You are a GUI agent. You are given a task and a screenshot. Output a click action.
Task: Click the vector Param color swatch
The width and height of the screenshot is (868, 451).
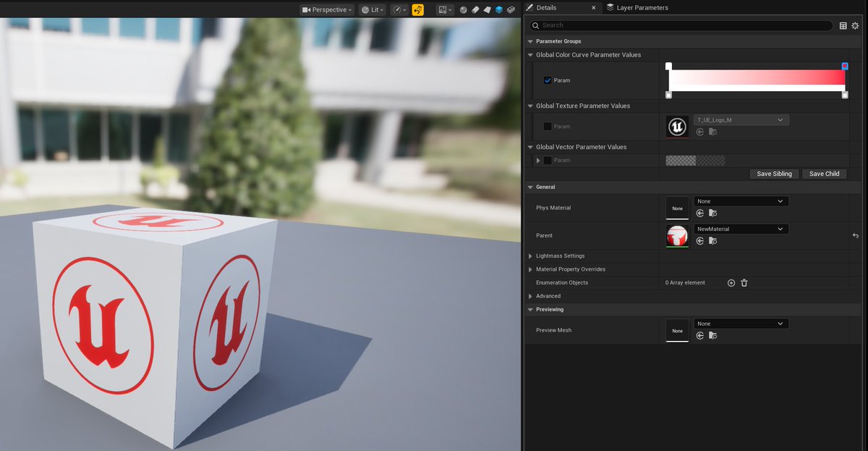(x=695, y=161)
